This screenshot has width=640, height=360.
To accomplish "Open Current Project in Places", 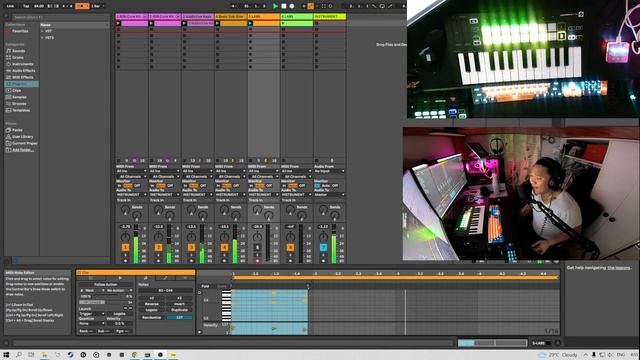I will [24, 143].
